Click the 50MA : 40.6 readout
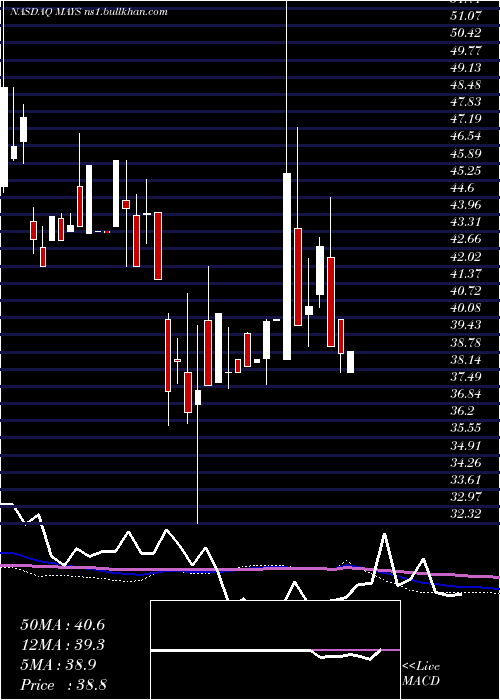Image resolution: width=500 pixels, height=700 pixels. 63,625
